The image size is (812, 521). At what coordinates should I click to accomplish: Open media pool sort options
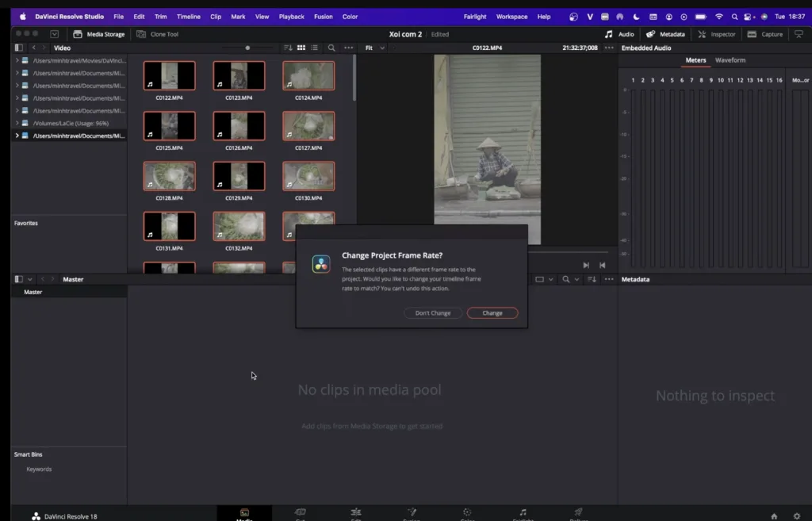(592, 279)
